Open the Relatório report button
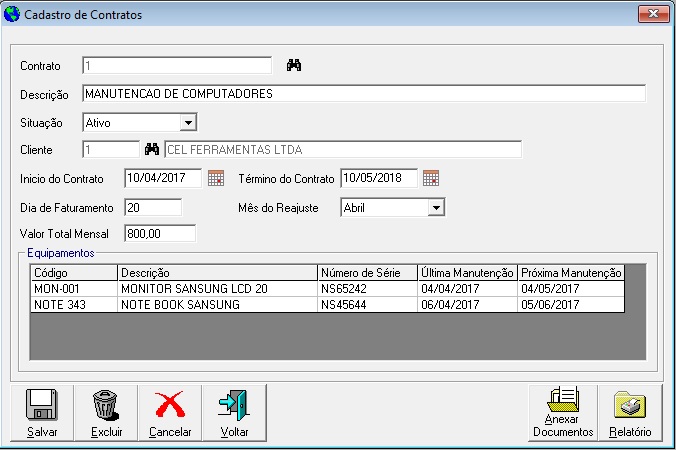 click(630, 413)
